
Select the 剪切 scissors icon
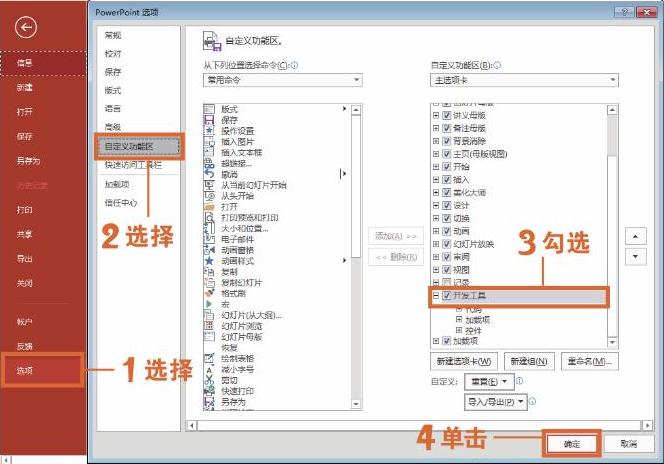click(209, 380)
